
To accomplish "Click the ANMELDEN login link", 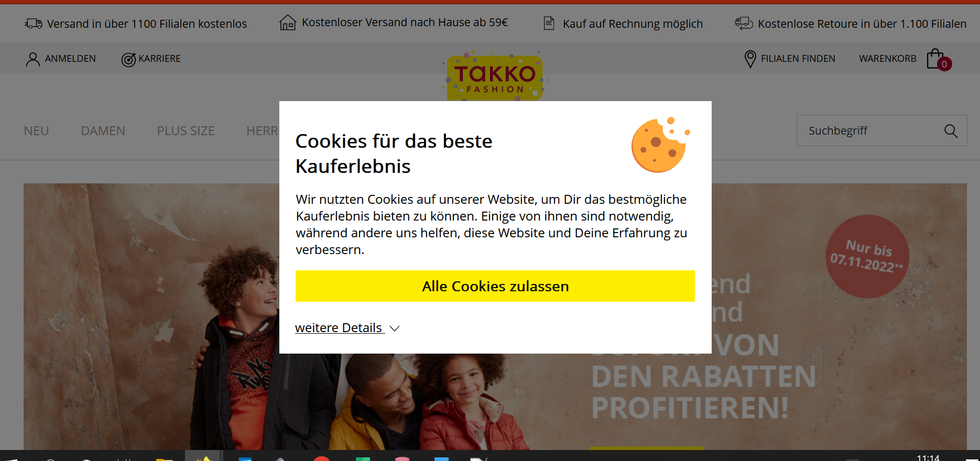I will [x=70, y=59].
